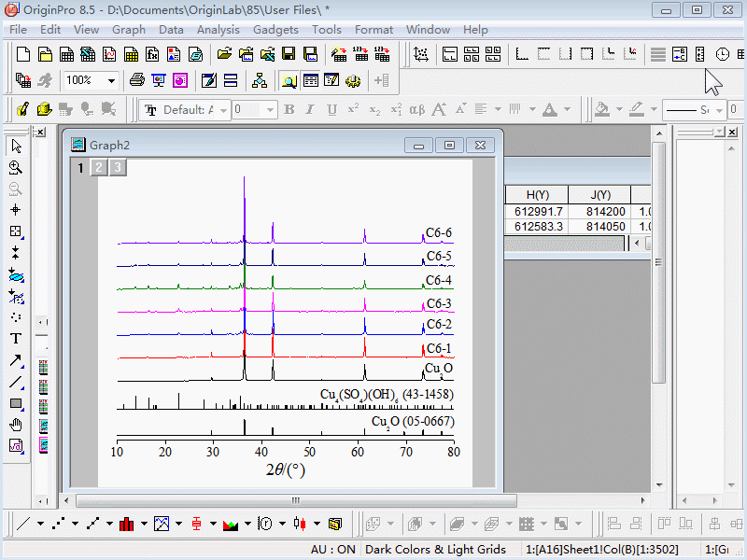Activate the Zoom In magnifier tool

pos(16,167)
